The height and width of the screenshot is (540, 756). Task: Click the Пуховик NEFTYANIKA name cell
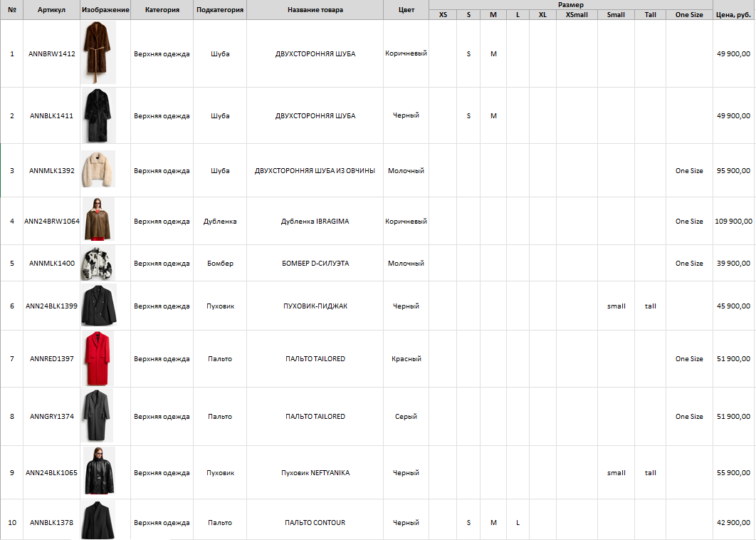pyautogui.click(x=315, y=472)
